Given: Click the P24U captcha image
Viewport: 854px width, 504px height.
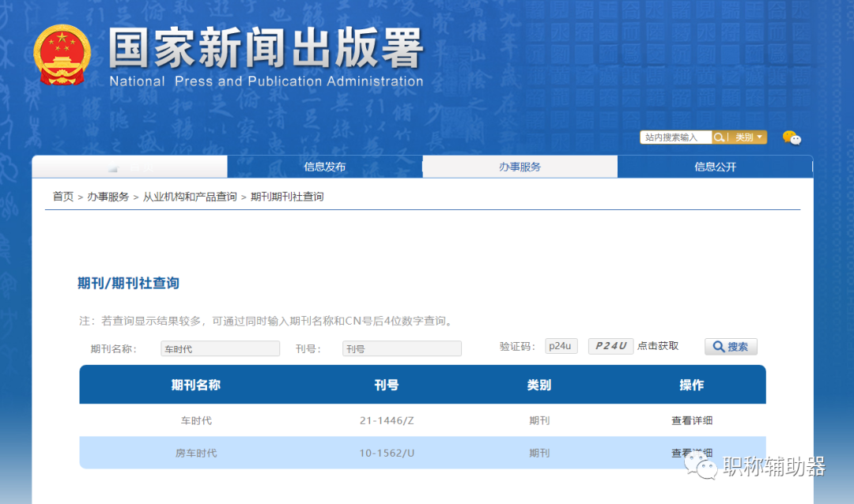Looking at the screenshot, I should click(x=610, y=345).
